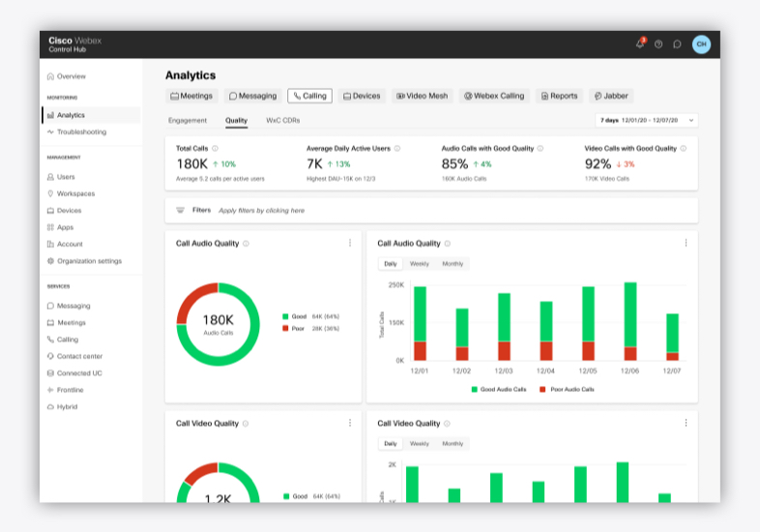Open the help question mark icon
This screenshot has height=532, width=760.
pos(658,44)
